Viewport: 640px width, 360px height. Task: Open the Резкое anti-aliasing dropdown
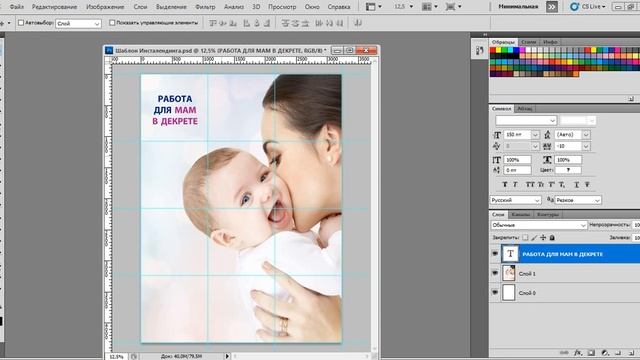[x=578, y=200]
